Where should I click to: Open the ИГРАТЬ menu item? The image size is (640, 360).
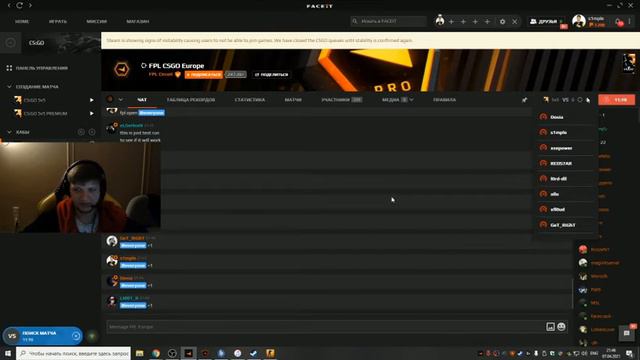pos(58,21)
